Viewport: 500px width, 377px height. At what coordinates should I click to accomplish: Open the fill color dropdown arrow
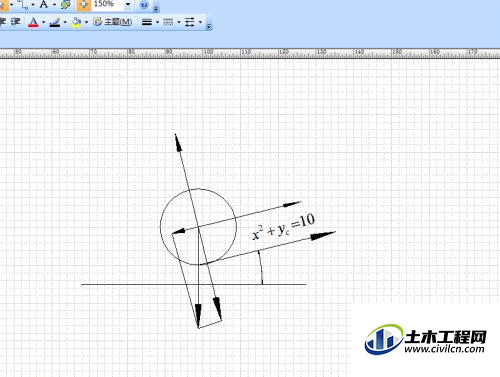86,22
